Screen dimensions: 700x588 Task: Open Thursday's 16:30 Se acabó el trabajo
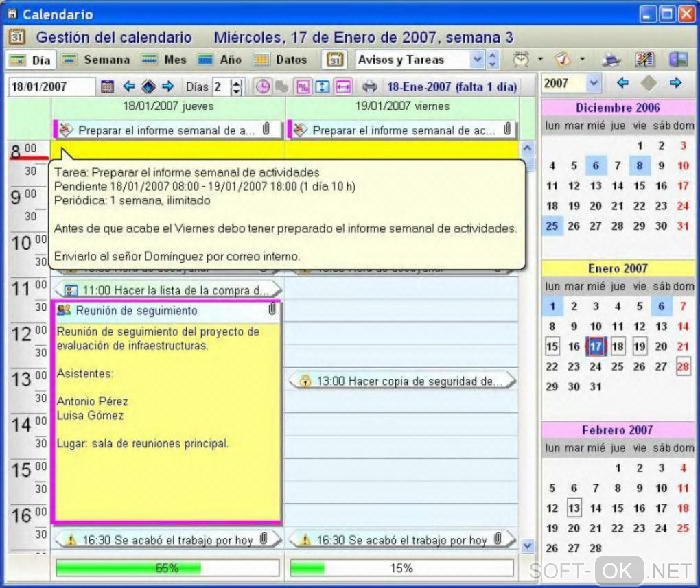(168, 540)
